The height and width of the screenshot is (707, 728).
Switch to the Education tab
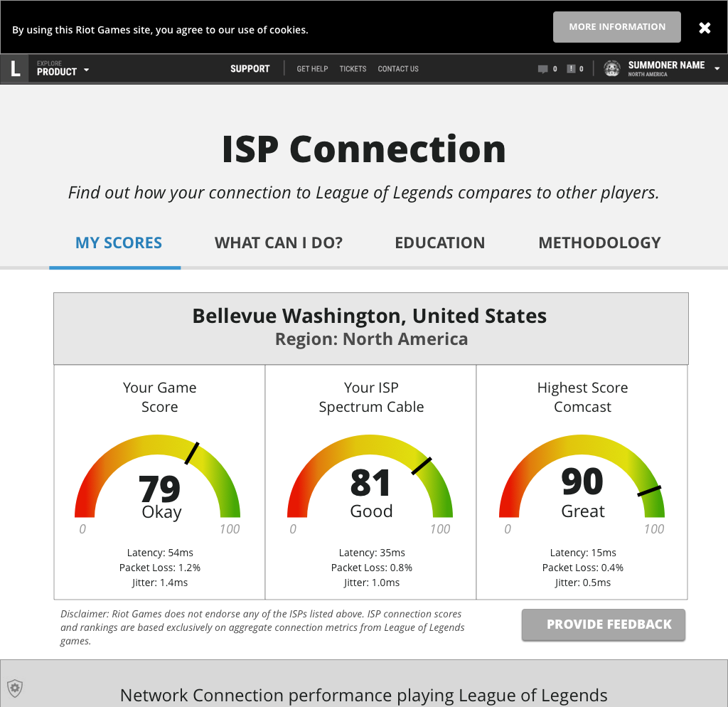pyautogui.click(x=439, y=243)
